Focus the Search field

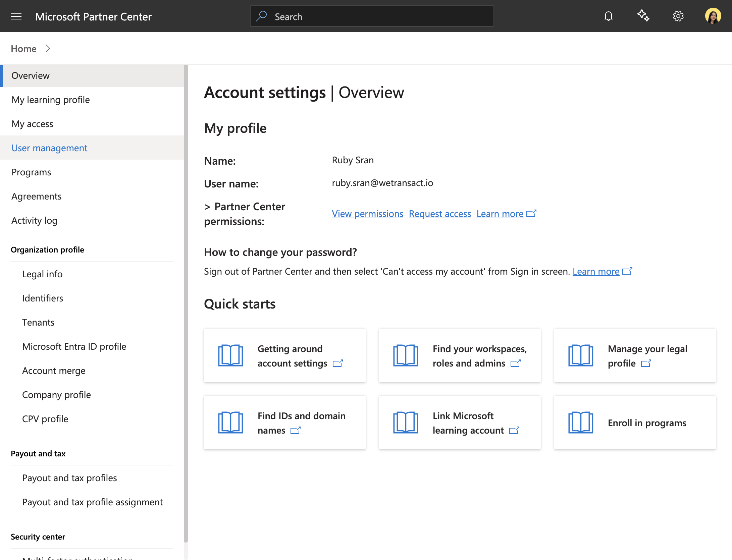pyautogui.click(x=372, y=16)
